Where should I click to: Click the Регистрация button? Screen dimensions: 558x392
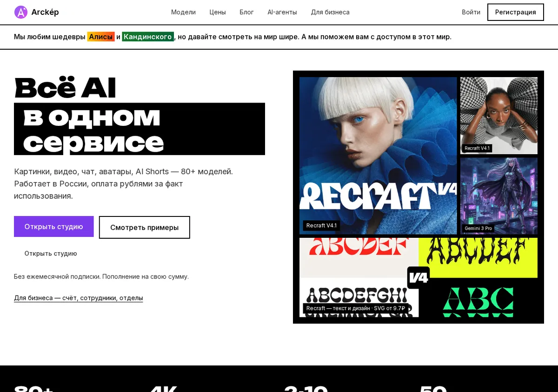click(516, 12)
